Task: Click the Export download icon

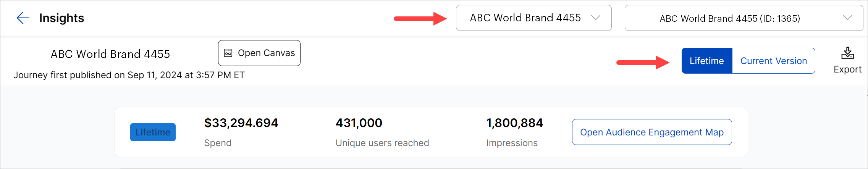Action: pos(847,53)
